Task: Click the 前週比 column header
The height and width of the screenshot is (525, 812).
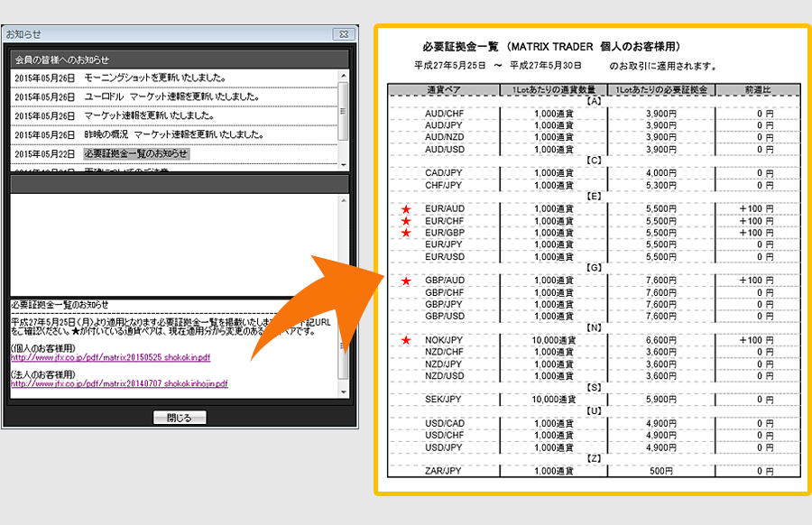Action: (x=758, y=89)
